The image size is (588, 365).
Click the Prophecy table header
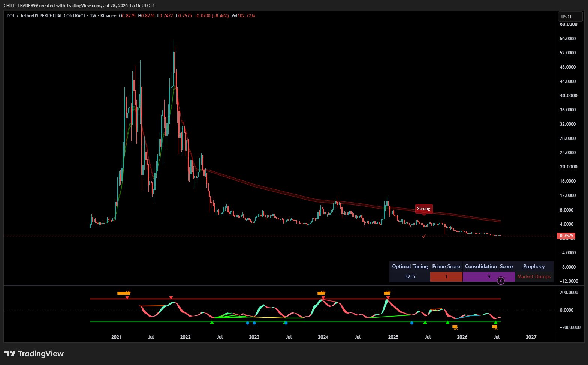[534, 266]
